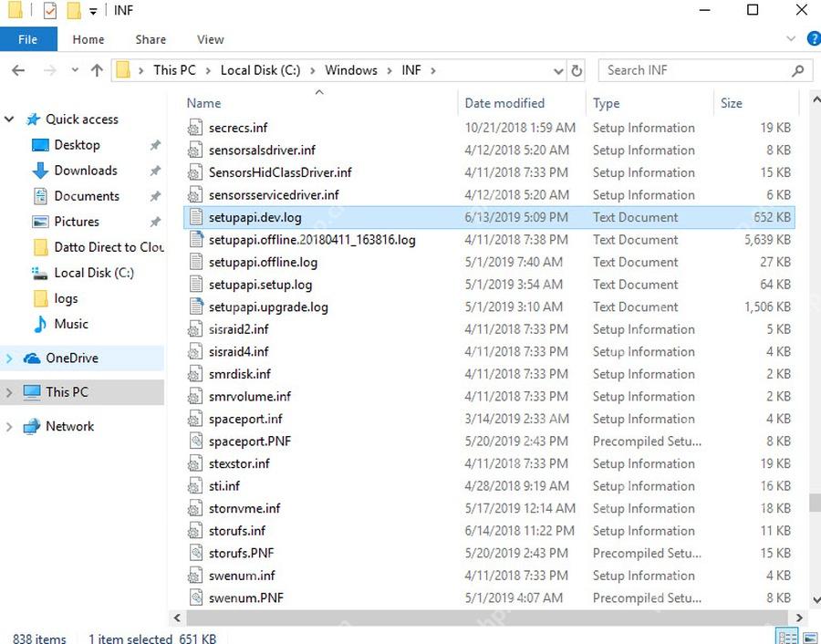Image resolution: width=821 pixels, height=644 pixels.
Task: Refresh the INF folder view
Action: (577, 70)
